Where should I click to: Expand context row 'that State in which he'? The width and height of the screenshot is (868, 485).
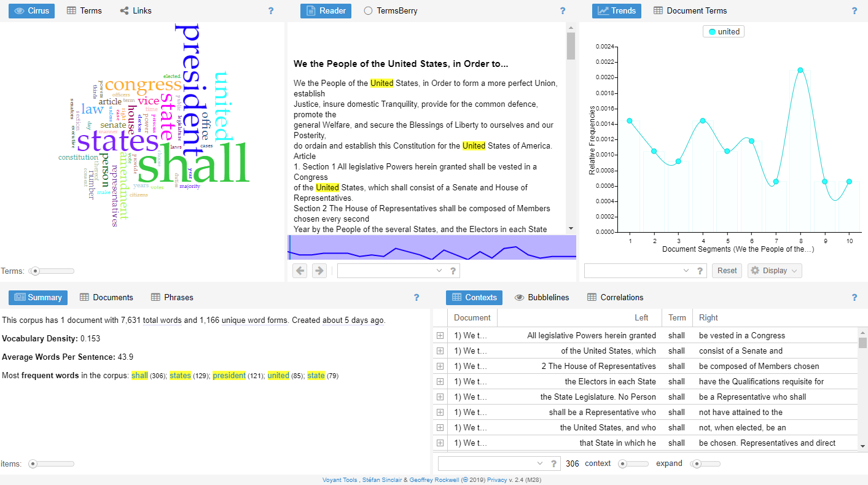coord(440,443)
